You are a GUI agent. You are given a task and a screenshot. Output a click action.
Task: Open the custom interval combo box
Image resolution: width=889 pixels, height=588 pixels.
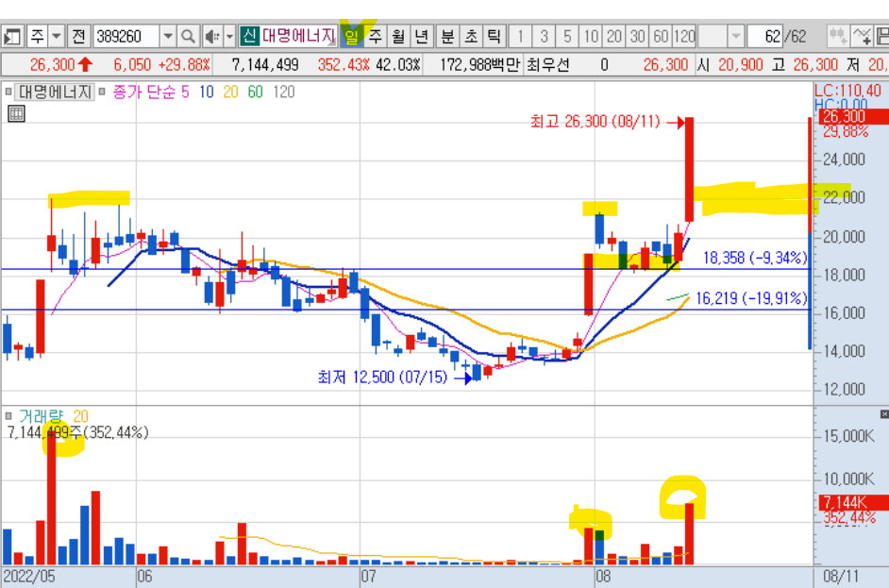coord(721,37)
